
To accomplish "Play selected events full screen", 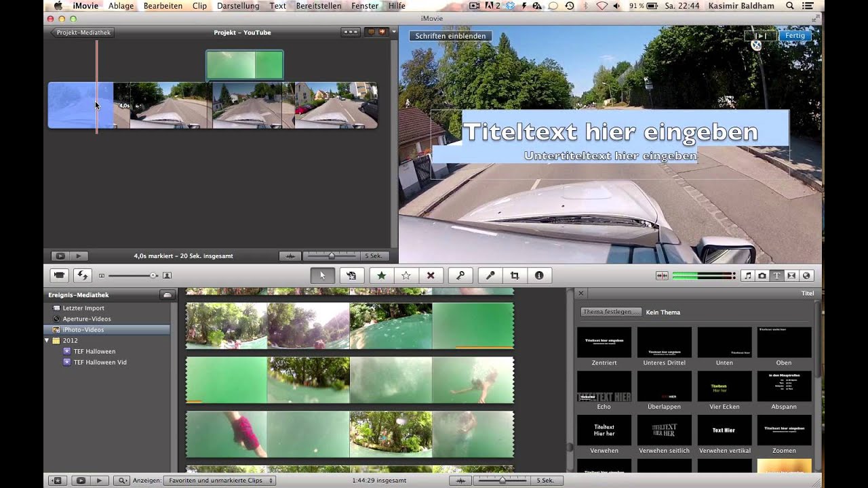I will (x=81, y=481).
